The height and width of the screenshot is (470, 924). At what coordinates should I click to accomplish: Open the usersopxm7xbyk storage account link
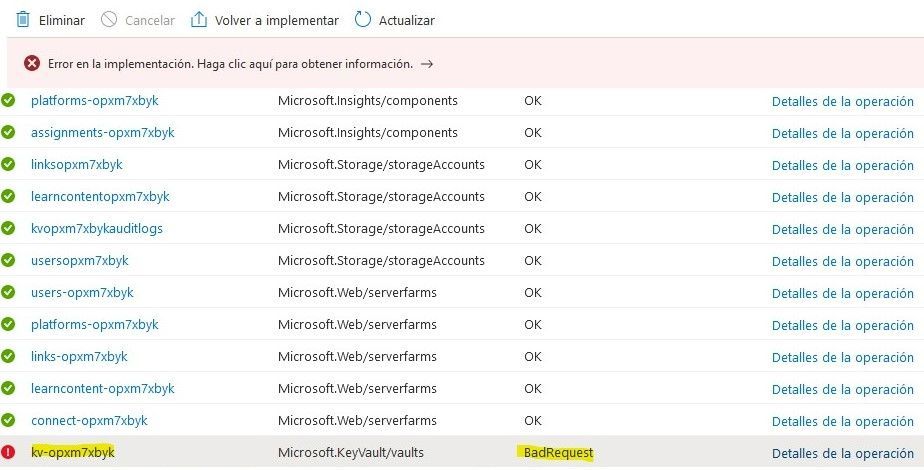click(x=80, y=261)
